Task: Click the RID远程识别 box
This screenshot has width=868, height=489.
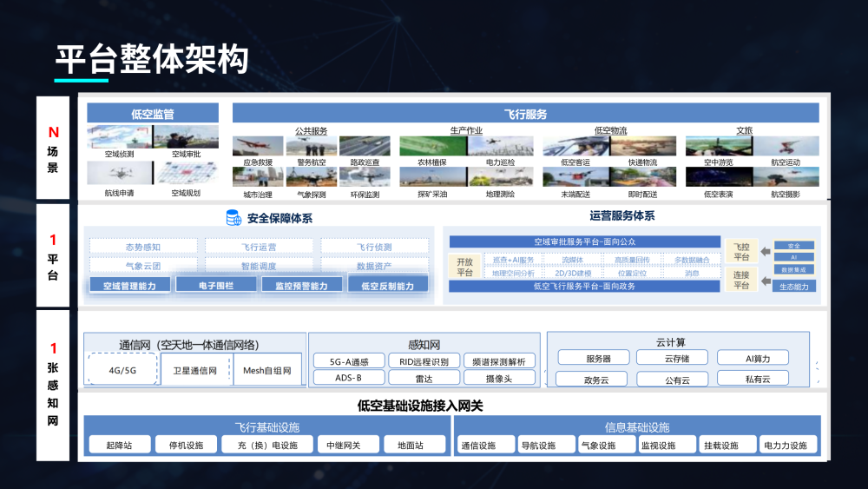Action: [424, 361]
